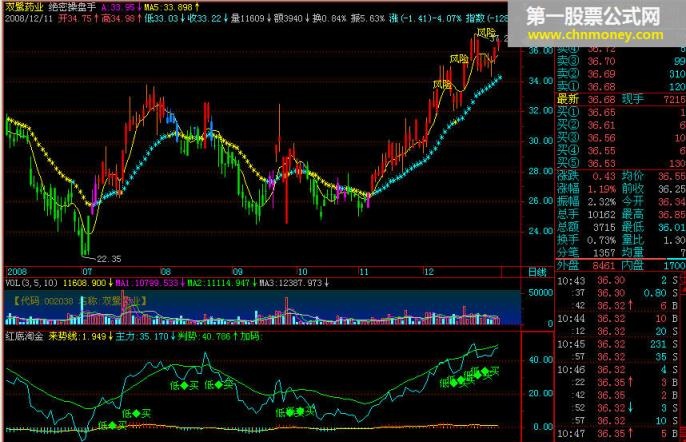
Task: Select the 10:46 tick trade row
Action: [x=618, y=369]
